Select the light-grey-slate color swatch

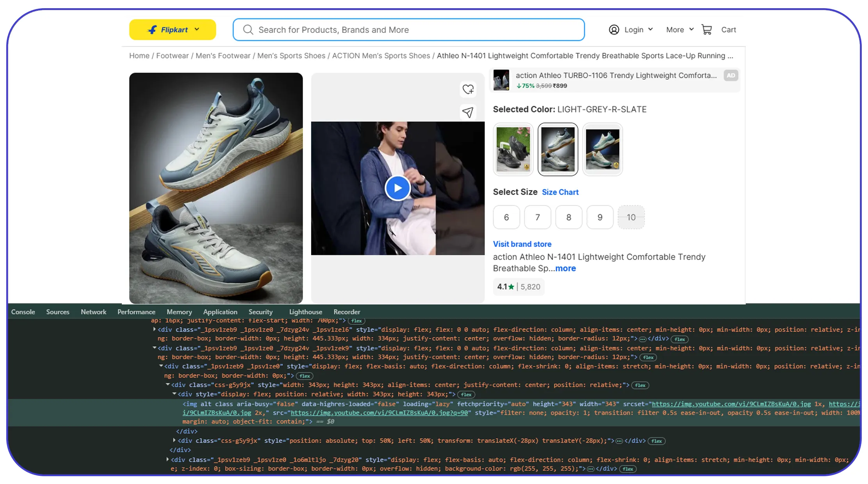pyautogui.click(x=558, y=149)
